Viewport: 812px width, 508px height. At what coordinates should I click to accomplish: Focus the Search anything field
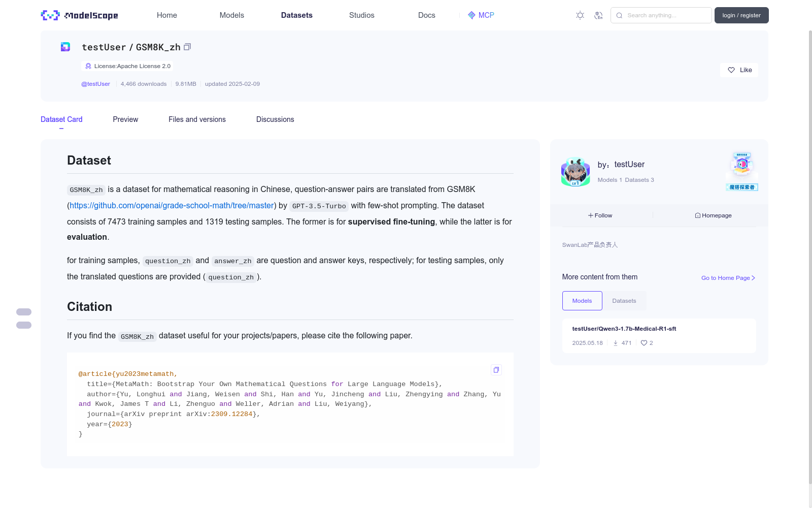[661, 15]
